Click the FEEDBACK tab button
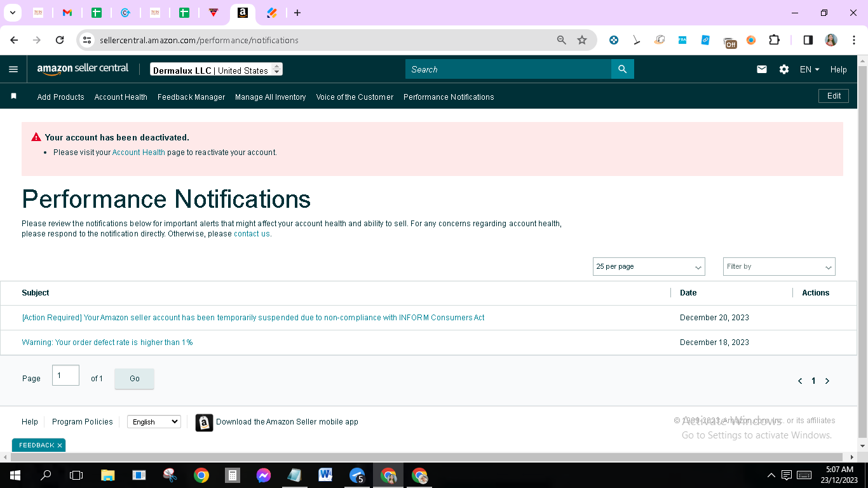 point(37,445)
